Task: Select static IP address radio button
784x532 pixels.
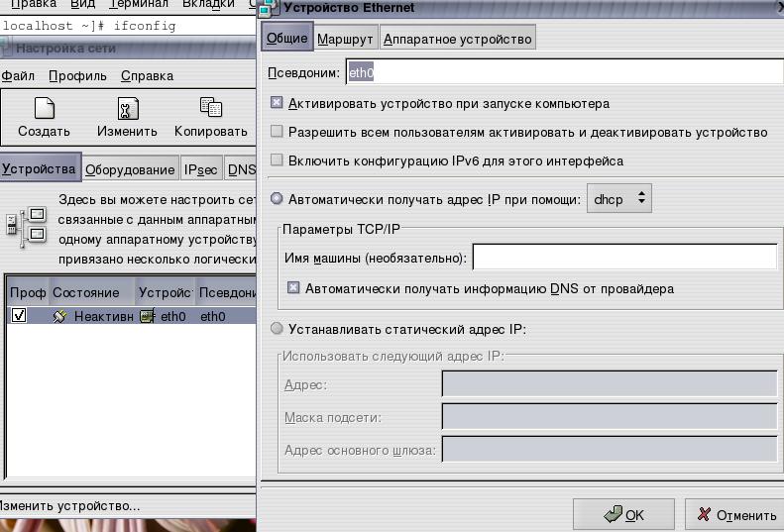Action: [277, 329]
